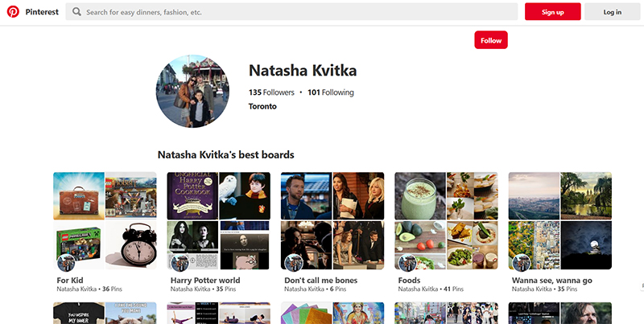644x324 pixels.
Task: Click the green smoothie pin image
Action: pyautogui.click(x=420, y=195)
